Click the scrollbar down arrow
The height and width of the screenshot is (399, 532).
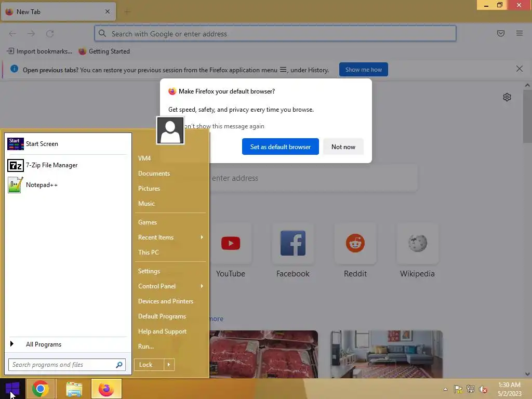pos(527,374)
